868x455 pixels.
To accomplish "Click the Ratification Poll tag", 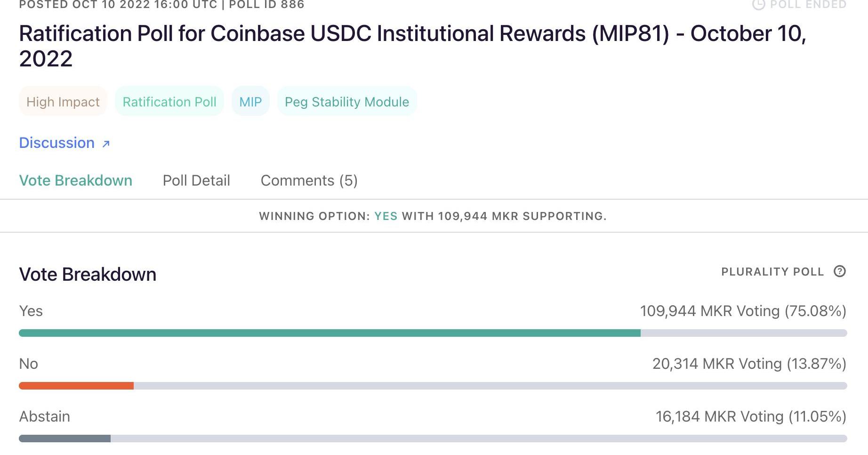I will point(169,102).
